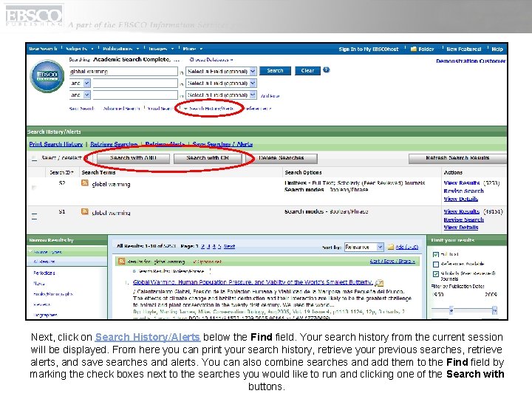Click RSS icon in S2 search row

click(x=85, y=183)
